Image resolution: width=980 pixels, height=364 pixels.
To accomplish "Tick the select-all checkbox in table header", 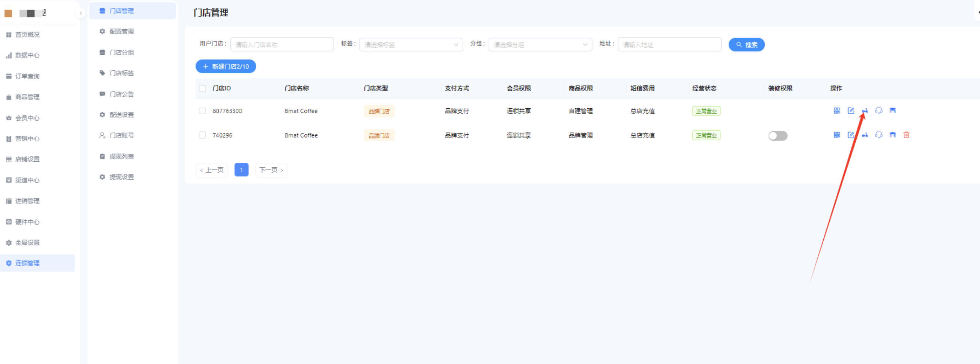I will pyautogui.click(x=203, y=88).
